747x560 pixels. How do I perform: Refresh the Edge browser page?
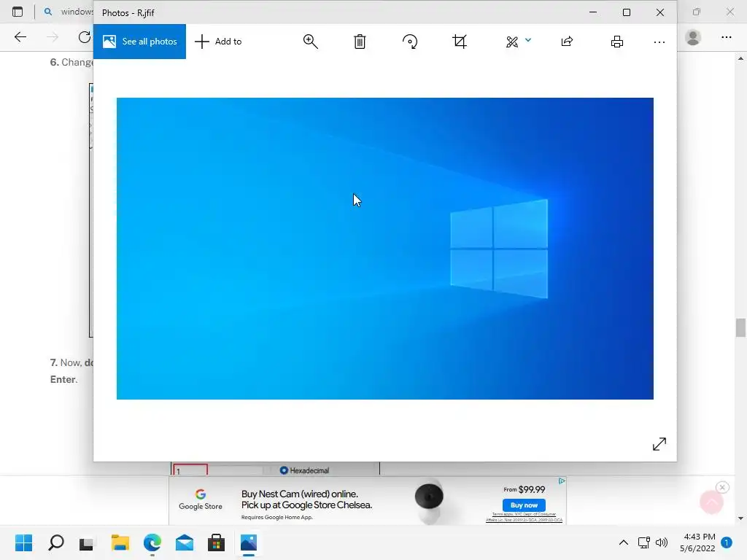point(85,37)
